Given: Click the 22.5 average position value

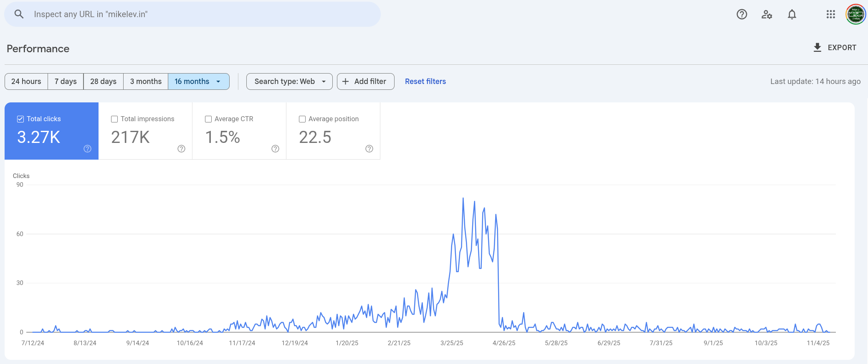Looking at the screenshot, I should [x=315, y=137].
